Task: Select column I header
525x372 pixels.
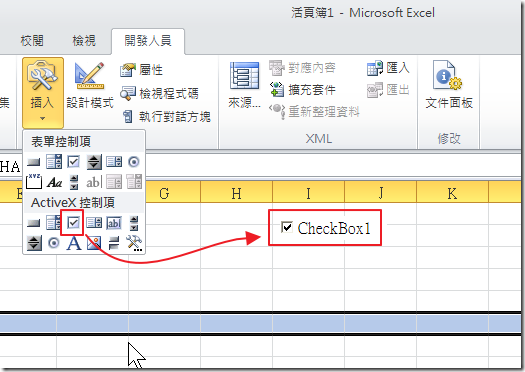Action: 308,193
